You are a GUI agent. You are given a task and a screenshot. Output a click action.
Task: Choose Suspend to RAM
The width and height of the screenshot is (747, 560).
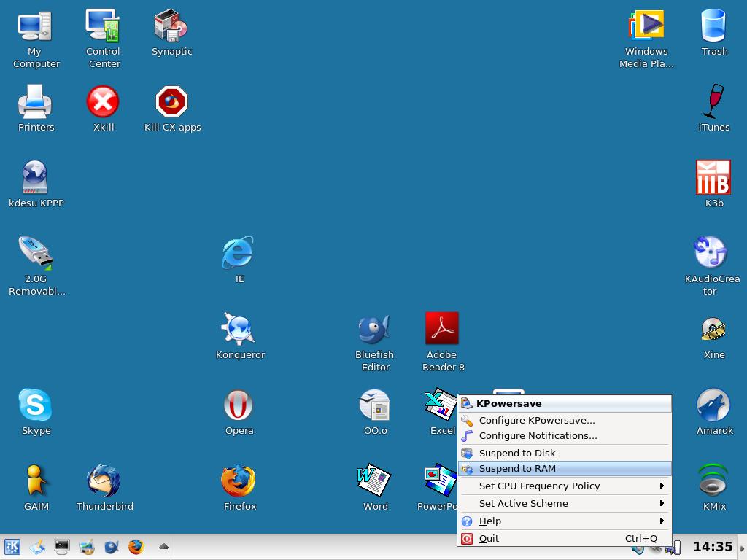(x=565, y=469)
